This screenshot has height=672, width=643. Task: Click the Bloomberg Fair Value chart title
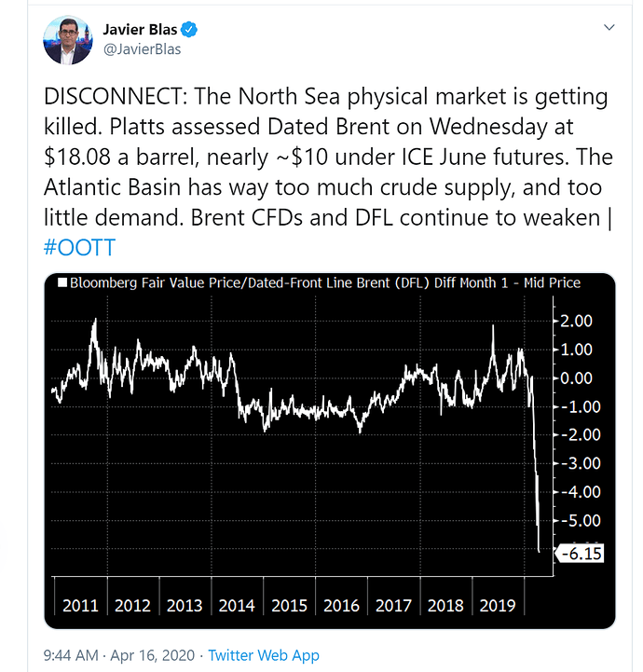pyautogui.click(x=325, y=282)
